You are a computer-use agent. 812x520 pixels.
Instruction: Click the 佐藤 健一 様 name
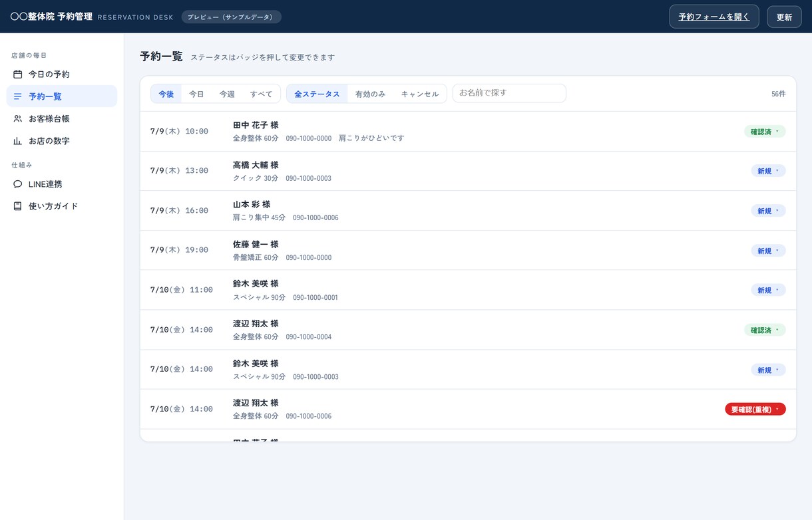tap(256, 244)
